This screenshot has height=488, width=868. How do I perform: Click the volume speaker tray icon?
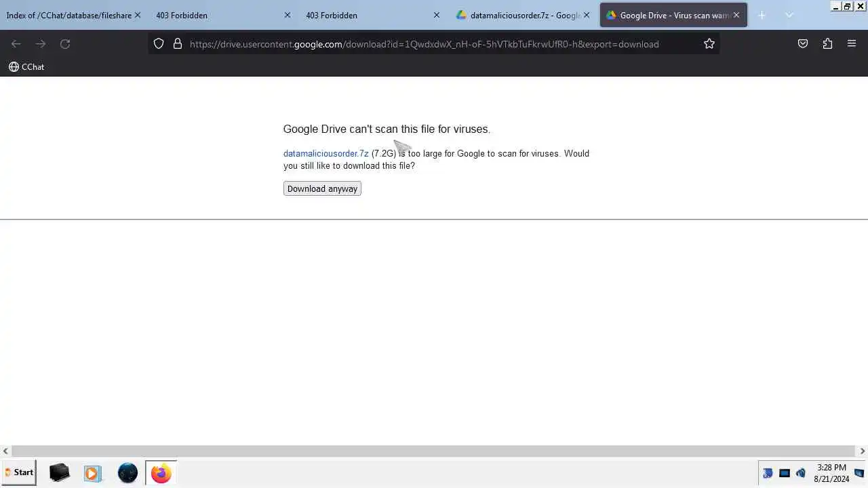(801, 473)
